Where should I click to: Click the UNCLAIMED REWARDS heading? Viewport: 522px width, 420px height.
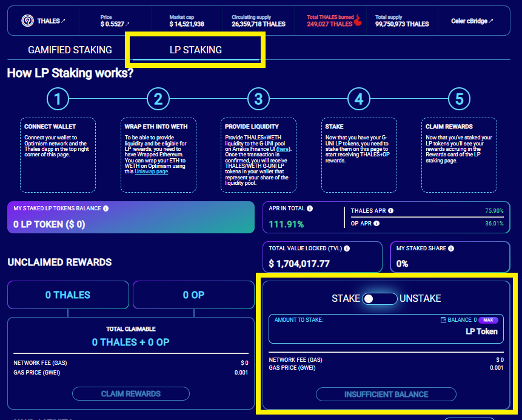click(59, 262)
